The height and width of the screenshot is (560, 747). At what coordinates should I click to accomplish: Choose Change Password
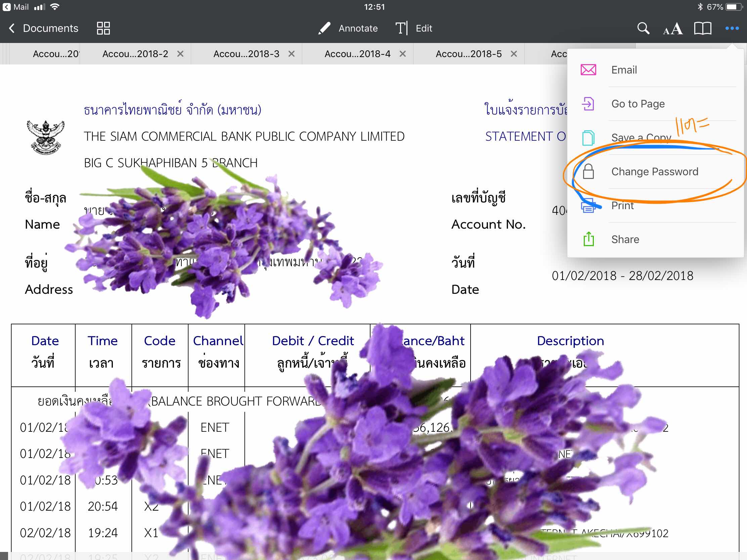click(655, 172)
